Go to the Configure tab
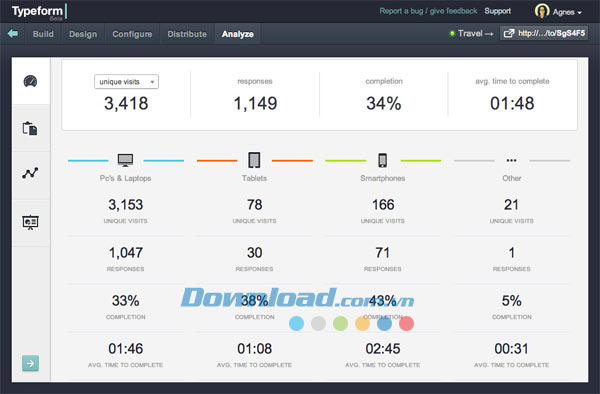Viewport: 600px width, 394px height. coord(132,34)
